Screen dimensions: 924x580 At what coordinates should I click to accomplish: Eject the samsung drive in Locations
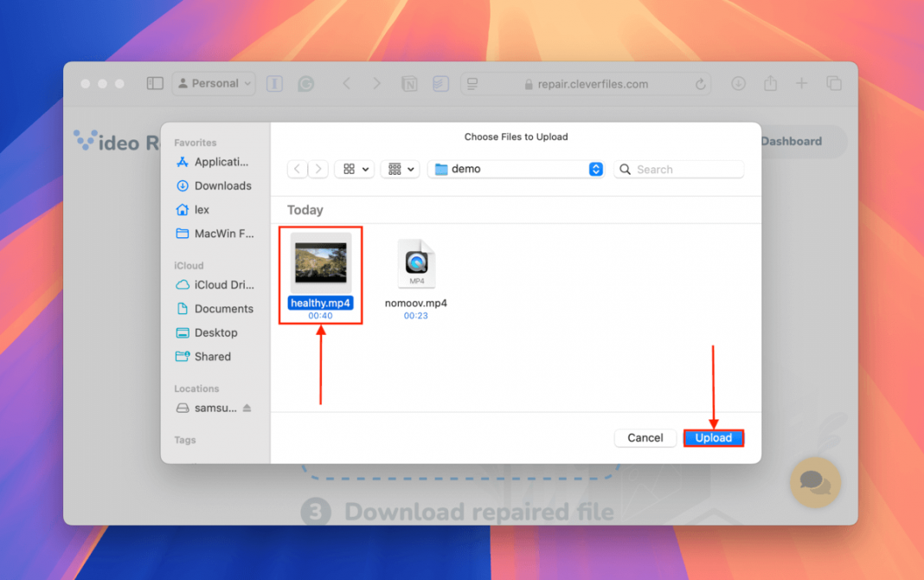click(247, 408)
